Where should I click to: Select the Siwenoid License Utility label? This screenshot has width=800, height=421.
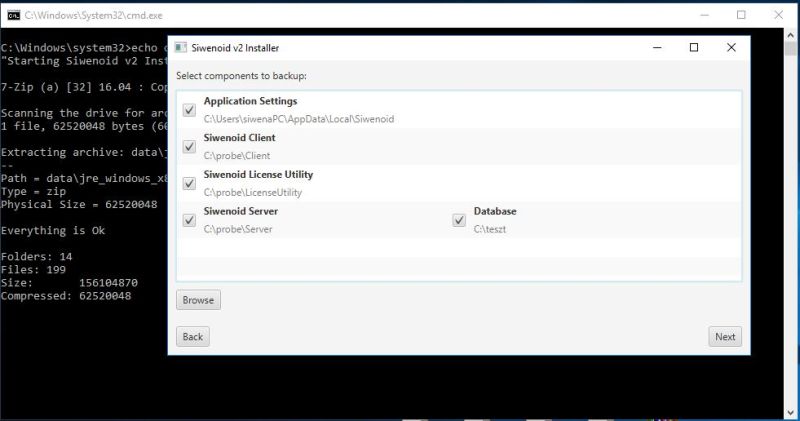258,175
